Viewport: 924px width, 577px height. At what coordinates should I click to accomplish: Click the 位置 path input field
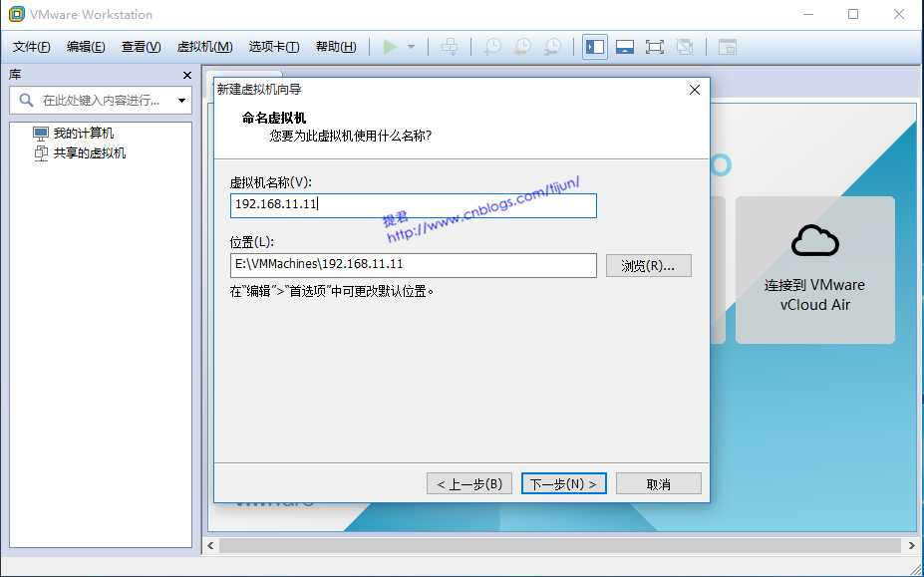pyautogui.click(x=413, y=265)
